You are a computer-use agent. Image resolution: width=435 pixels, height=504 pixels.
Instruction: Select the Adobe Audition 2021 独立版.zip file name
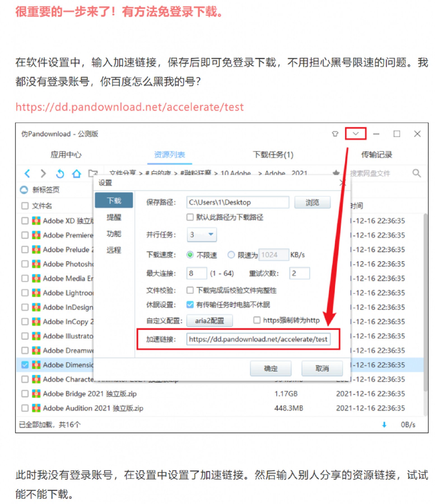[x=93, y=408]
